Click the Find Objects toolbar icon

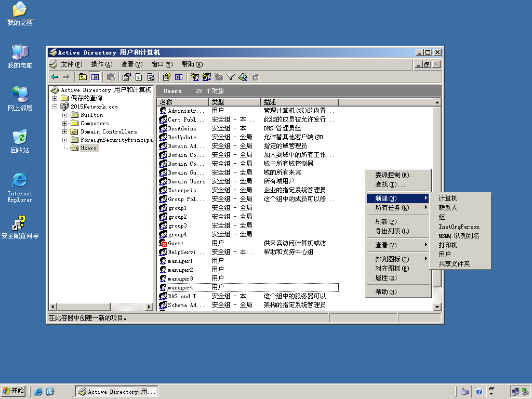(243, 77)
